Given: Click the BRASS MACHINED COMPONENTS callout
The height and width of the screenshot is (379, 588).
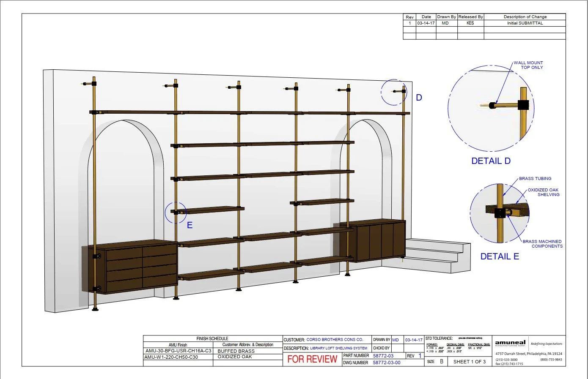Looking at the screenshot, I should [543, 244].
